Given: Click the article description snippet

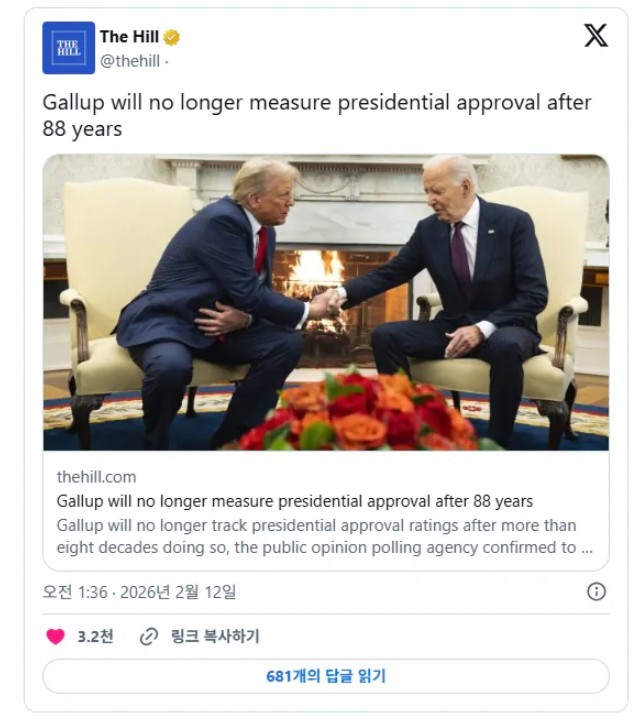Looking at the screenshot, I should coord(325,536).
